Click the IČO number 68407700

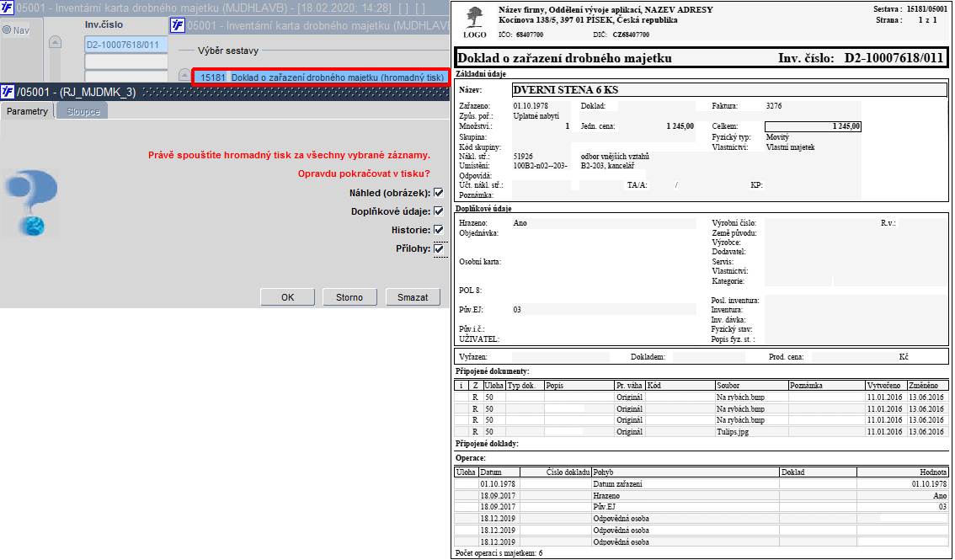(529, 35)
